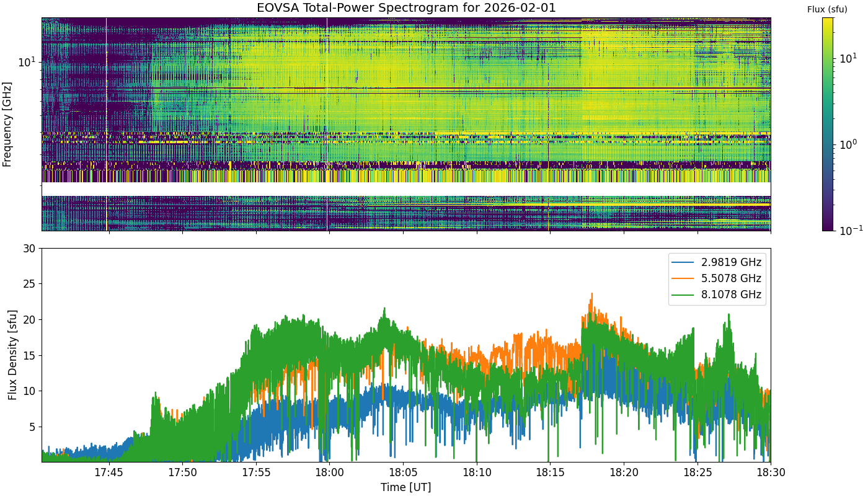The image size is (868, 496).
Task: Click the blue 2.9819 GHz legend line
Action: tap(683, 262)
